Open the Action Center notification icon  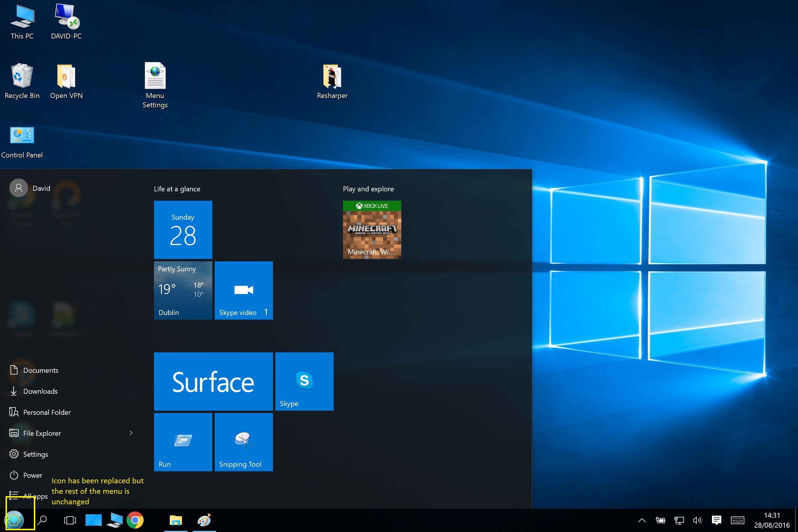point(717,520)
